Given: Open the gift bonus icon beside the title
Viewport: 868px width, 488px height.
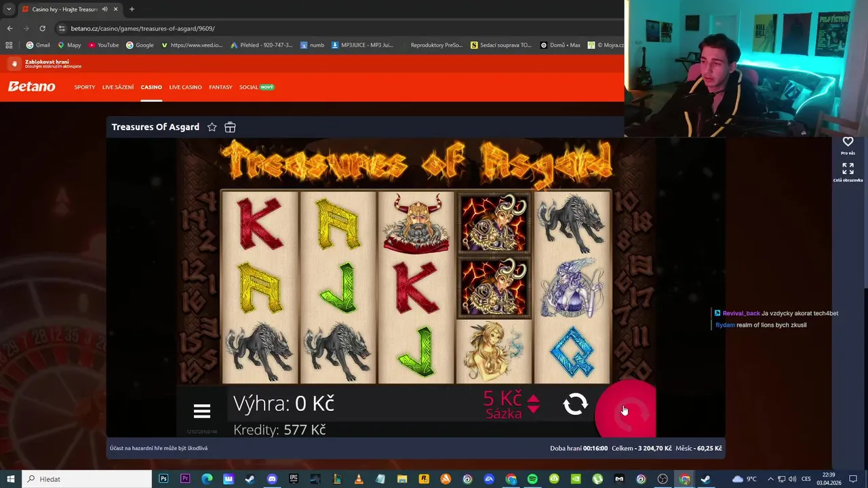Looking at the screenshot, I should click(230, 127).
